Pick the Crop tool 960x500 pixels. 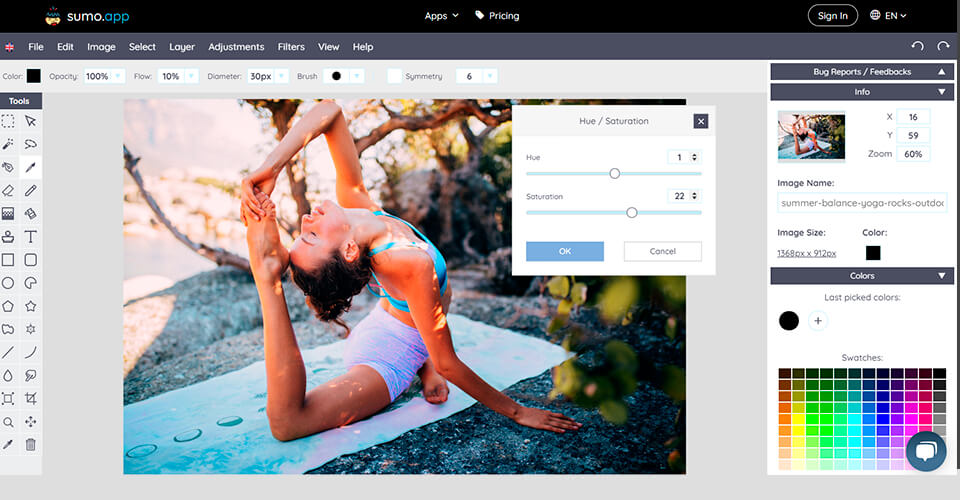click(31, 398)
